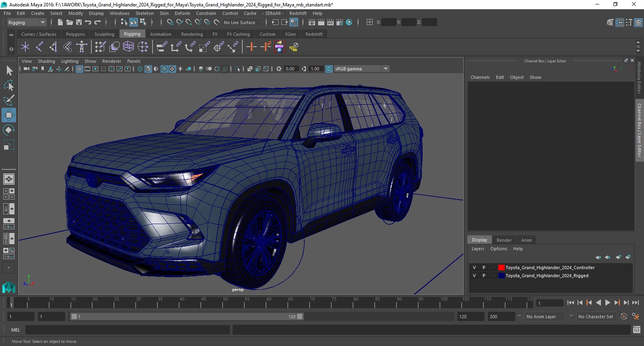This screenshot has height=346, width=644.
Task: Click the single perspective view layout icon
Action: pyautogui.click(x=9, y=179)
